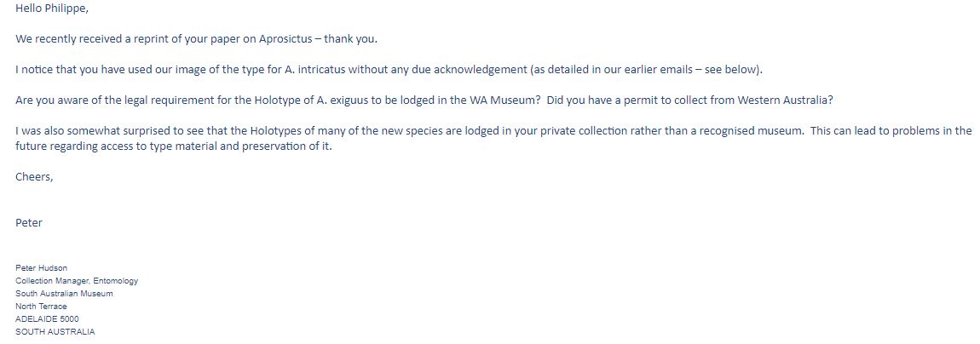Click "thank you." ending the first paragraph
Viewport: 980px width, 344px height.
350,38
